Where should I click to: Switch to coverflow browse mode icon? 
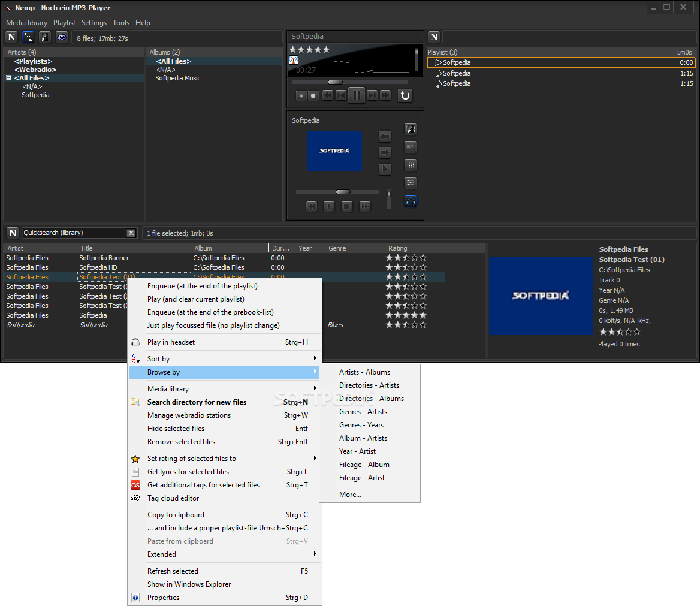click(x=44, y=37)
